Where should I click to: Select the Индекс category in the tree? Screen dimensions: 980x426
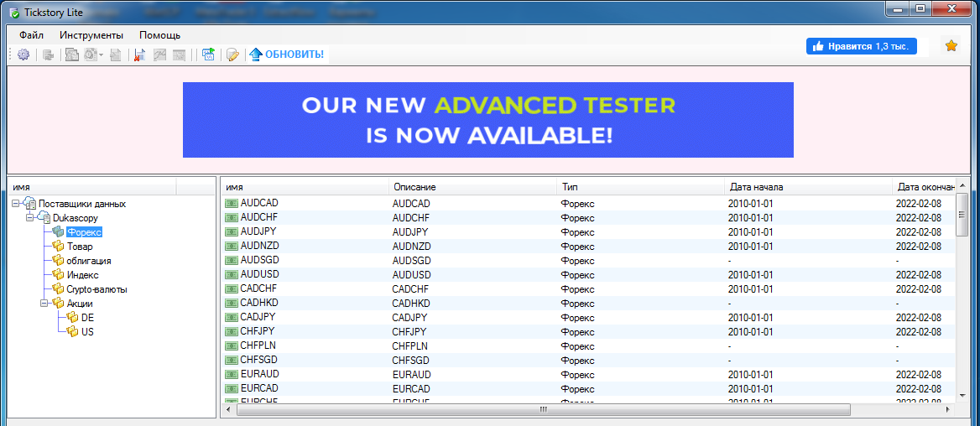[82, 275]
